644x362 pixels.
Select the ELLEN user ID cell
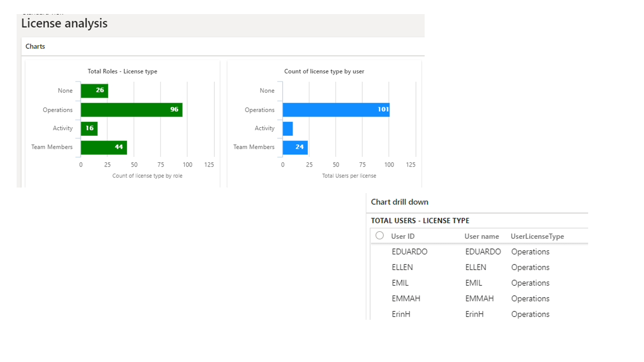402,267
